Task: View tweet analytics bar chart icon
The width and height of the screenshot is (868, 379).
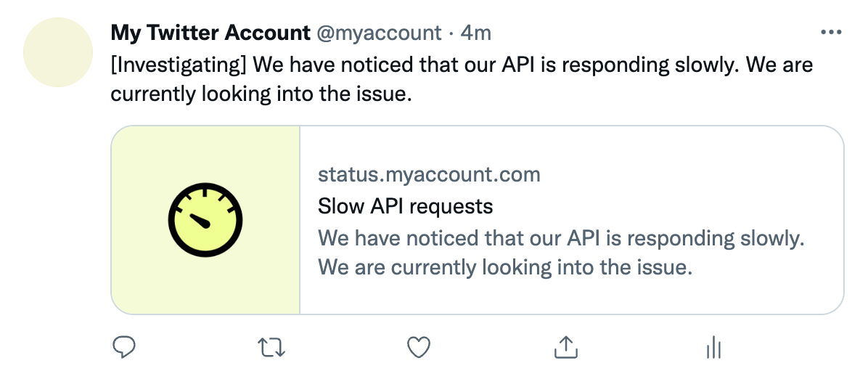Action: (x=712, y=348)
